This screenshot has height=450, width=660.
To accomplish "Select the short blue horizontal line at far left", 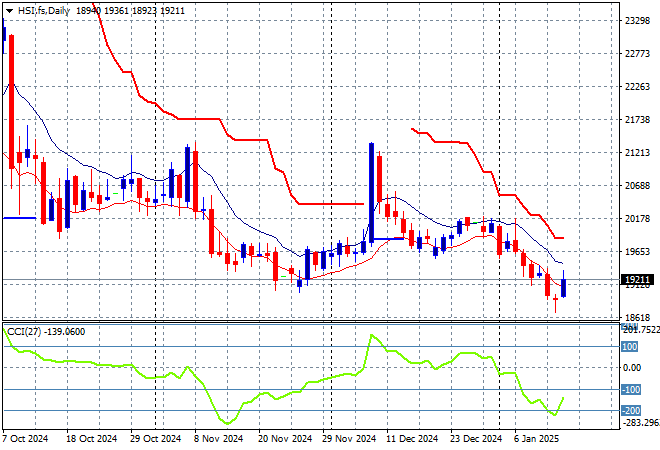I will click(x=19, y=217).
